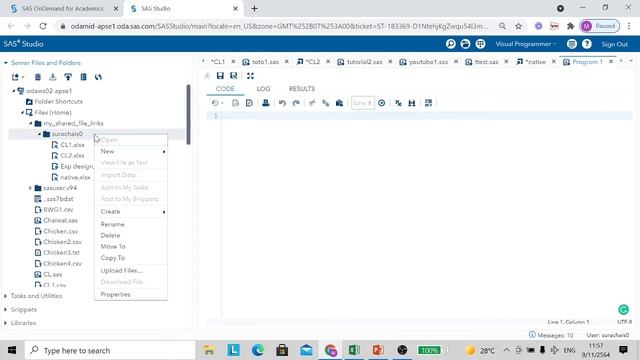Click the open-file icon in the SAS Studio header

coord(465,44)
